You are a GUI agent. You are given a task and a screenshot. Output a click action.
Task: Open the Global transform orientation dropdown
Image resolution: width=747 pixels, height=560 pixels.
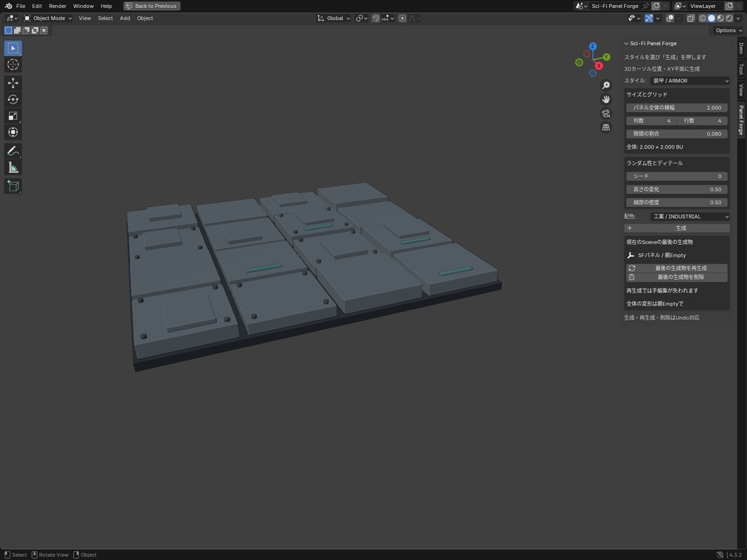coord(333,18)
